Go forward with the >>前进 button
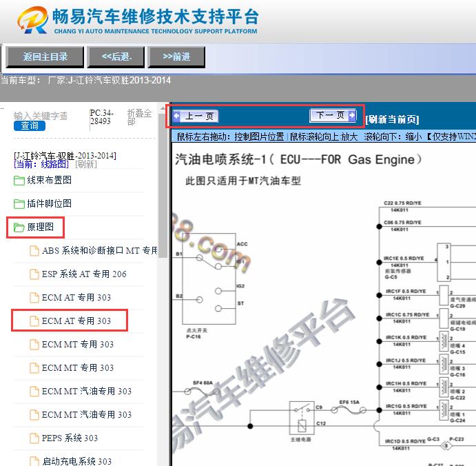476x466 pixels. click(176, 57)
